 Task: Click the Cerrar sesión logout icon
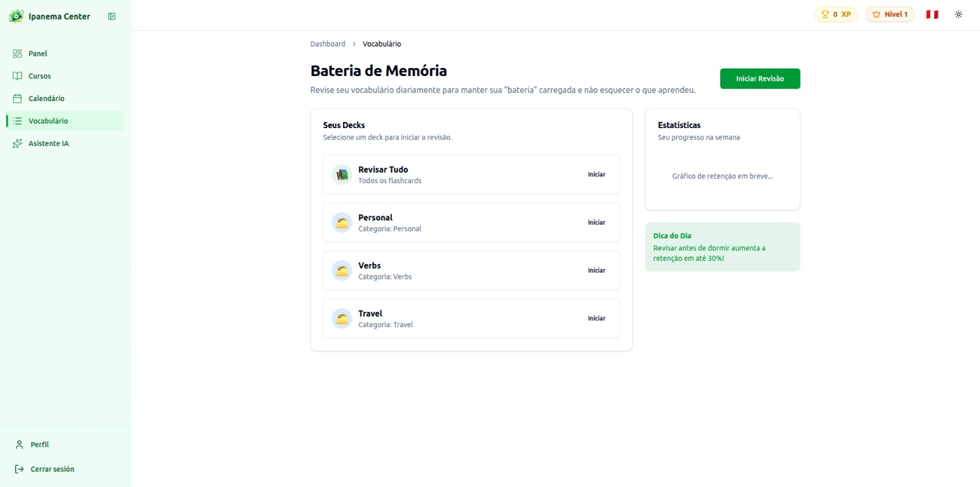(20, 469)
